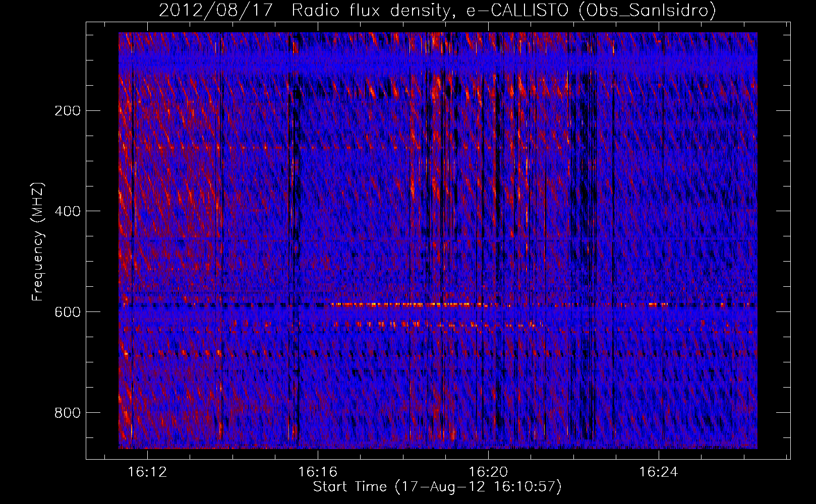816x504 pixels.
Task: Click the '16:24' time tick label
Action: coord(659,472)
